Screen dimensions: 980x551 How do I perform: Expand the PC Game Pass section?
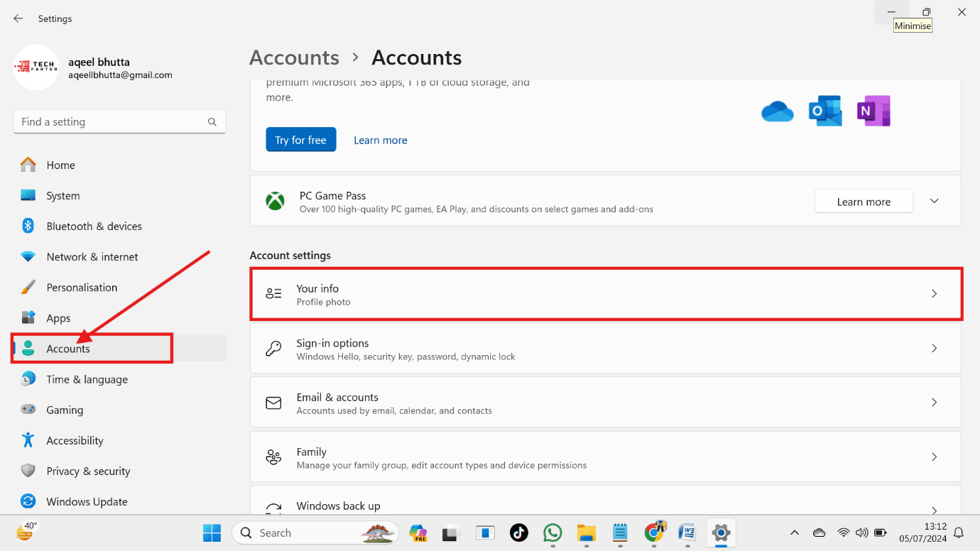coord(935,202)
